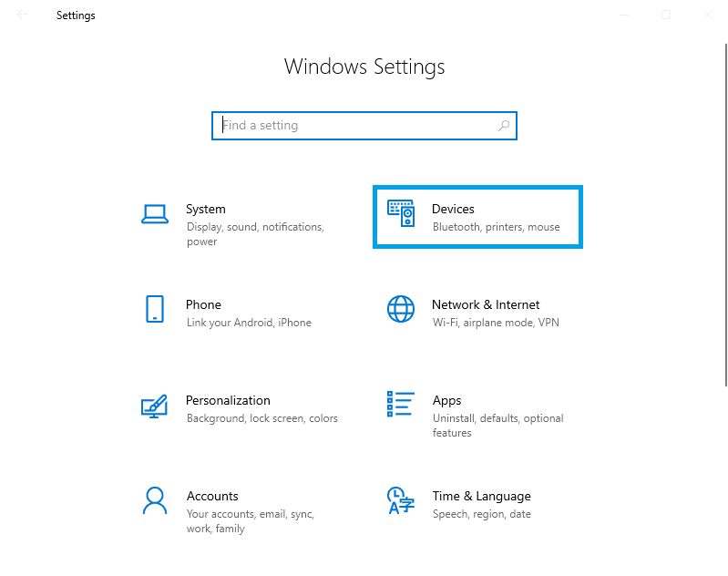Viewport: 728px width, 576px height.
Task: Open System settings label
Action: pyautogui.click(x=206, y=209)
